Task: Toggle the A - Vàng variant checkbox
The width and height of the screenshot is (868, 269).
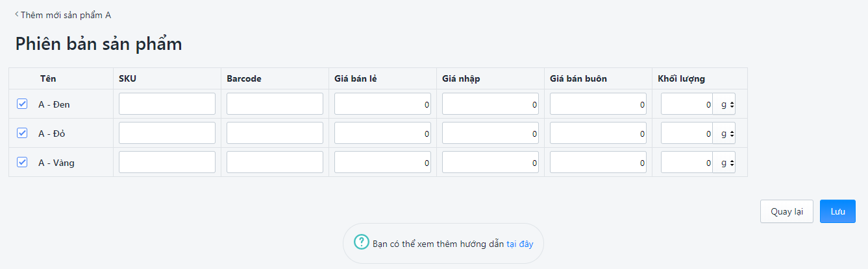Action: point(22,162)
